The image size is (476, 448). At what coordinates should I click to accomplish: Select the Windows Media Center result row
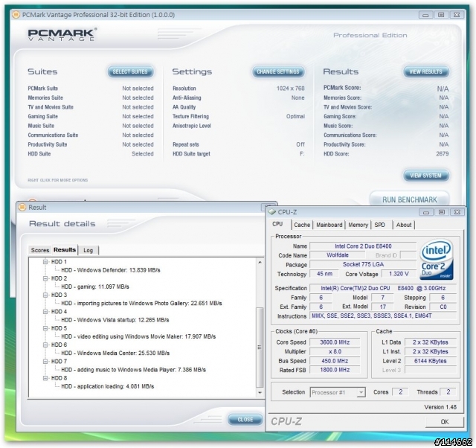tap(115, 353)
